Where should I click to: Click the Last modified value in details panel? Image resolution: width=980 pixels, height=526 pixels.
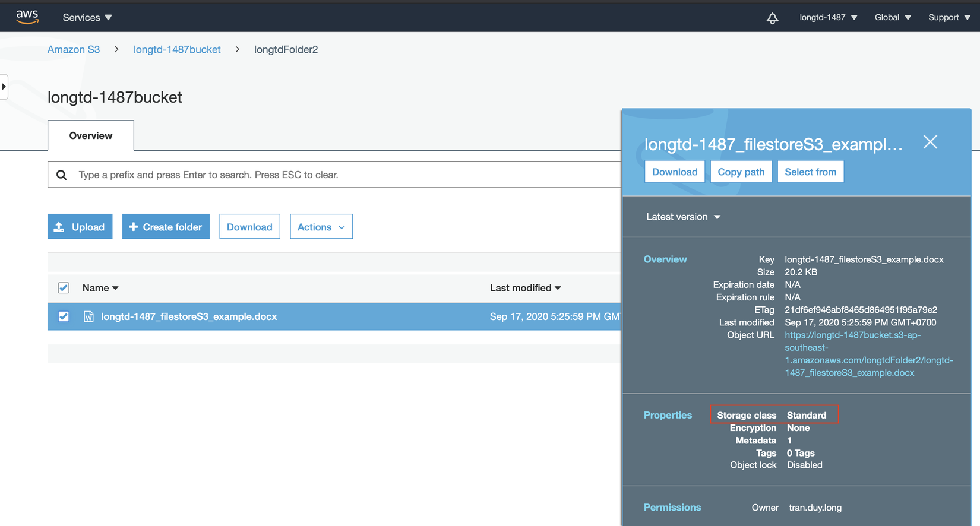click(x=861, y=322)
